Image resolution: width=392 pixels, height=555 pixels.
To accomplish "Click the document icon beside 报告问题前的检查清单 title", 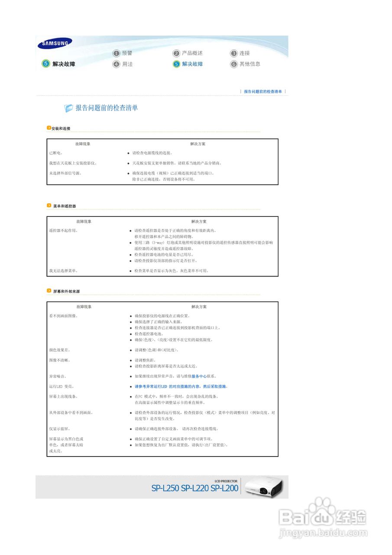I will pos(68,108).
